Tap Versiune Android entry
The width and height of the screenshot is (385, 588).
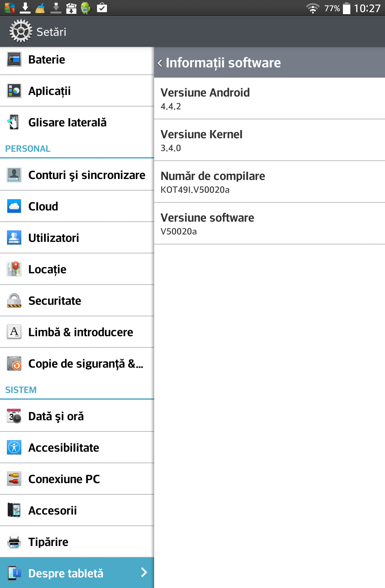269,98
